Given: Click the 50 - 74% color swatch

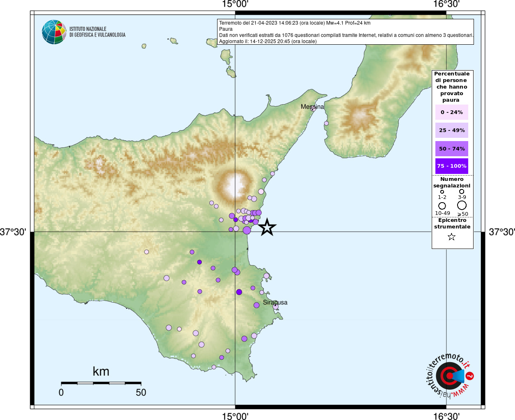Looking at the screenshot, I should coord(451,148).
